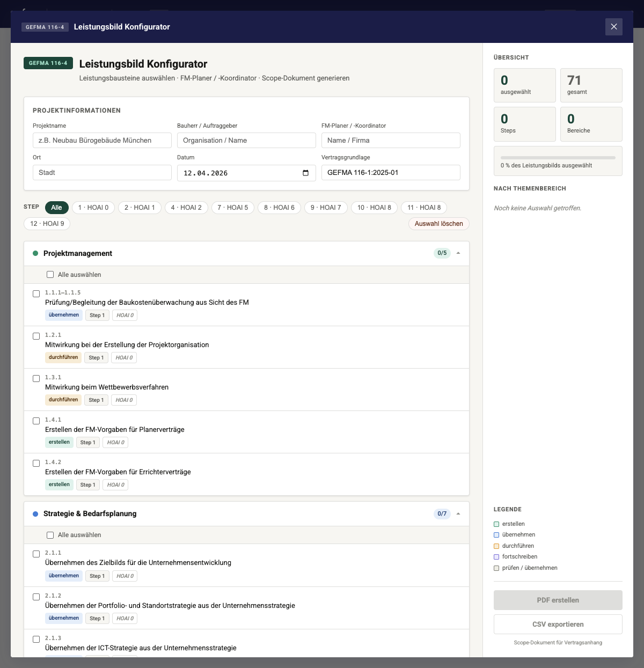Collapse the Projektmanagement section arrow
The width and height of the screenshot is (644, 668).
point(458,253)
